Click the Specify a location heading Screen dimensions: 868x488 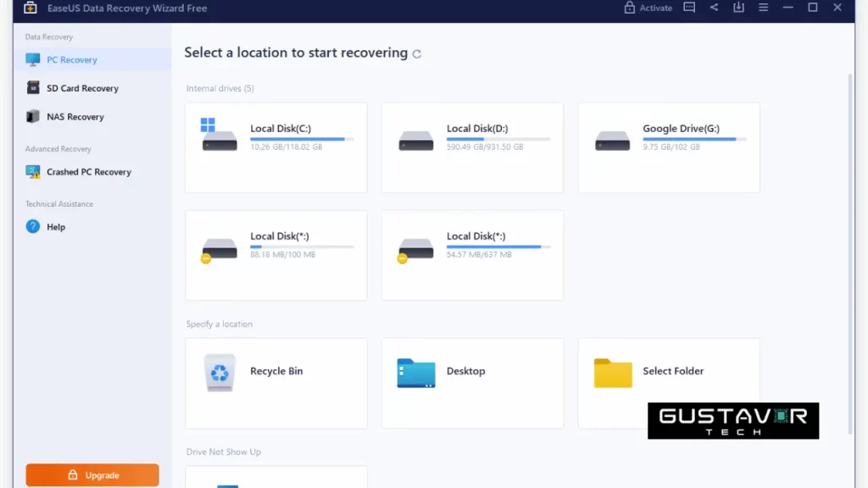(x=220, y=324)
